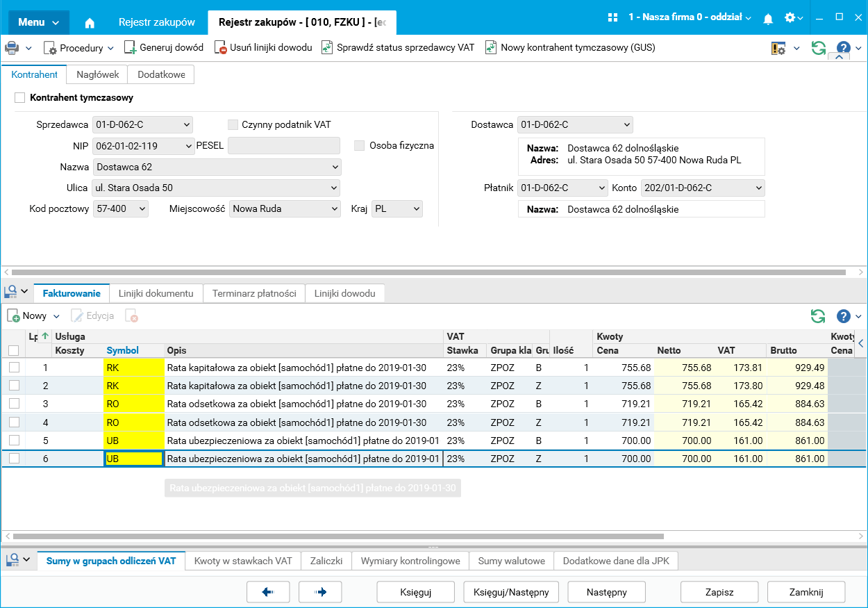Check seller VAT status (Sprawdź status sprzedawcy VAT)
Screen dimensions: 868x608
[398, 48]
